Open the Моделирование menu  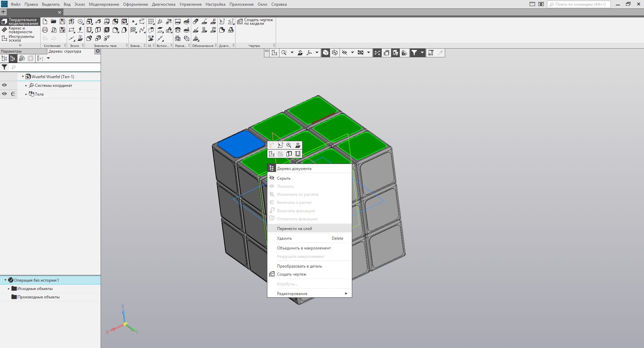tap(104, 4)
